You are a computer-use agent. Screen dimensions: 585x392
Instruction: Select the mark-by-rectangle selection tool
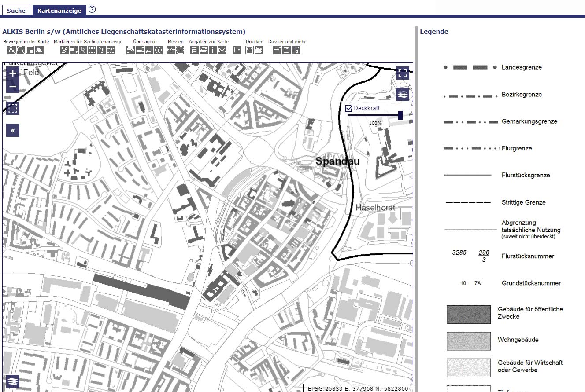pyautogui.click(x=74, y=50)
